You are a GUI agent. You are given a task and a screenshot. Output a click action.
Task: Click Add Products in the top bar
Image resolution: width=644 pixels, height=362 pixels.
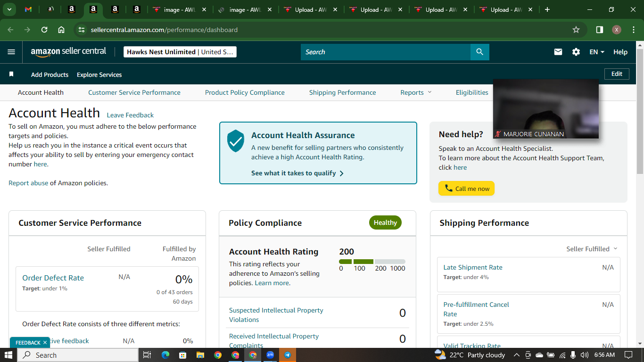click(x=50, y=74)
